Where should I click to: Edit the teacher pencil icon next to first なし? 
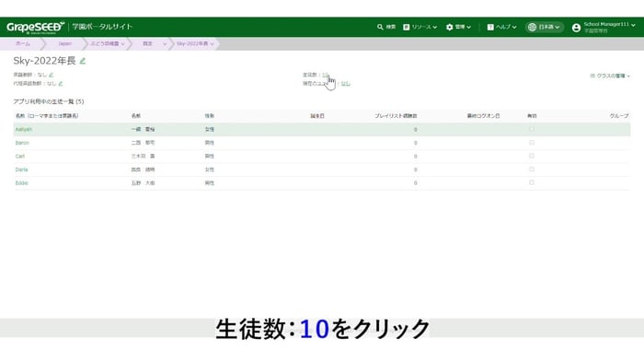(51, 75)
